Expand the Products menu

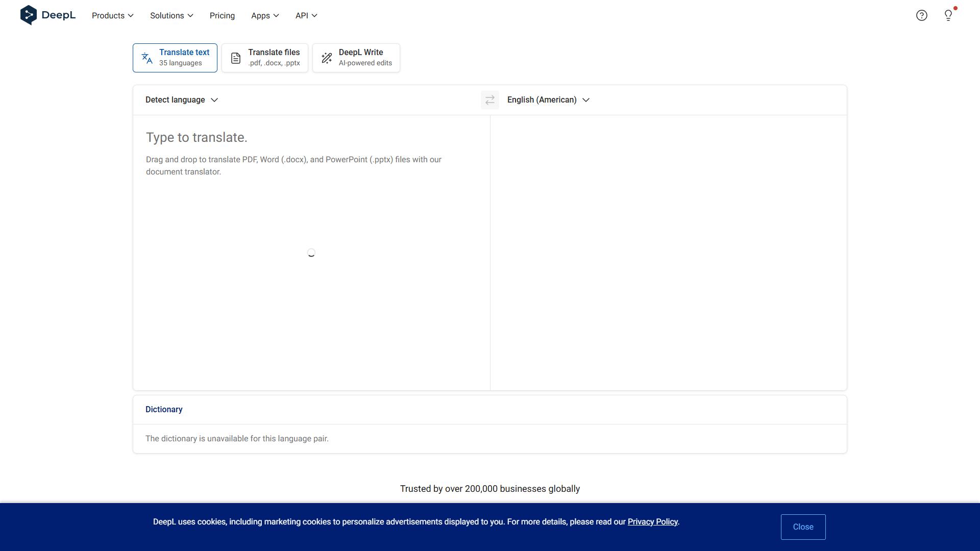(x=113, y=16)
